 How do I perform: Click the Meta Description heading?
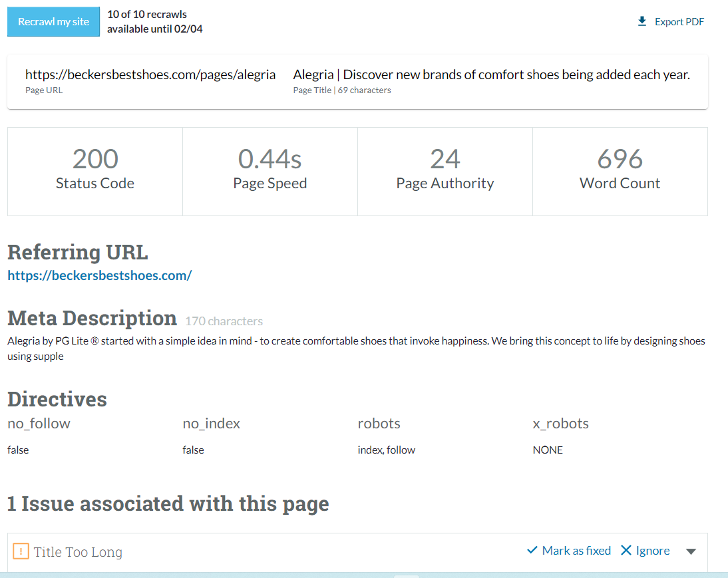tap(92, 319)
